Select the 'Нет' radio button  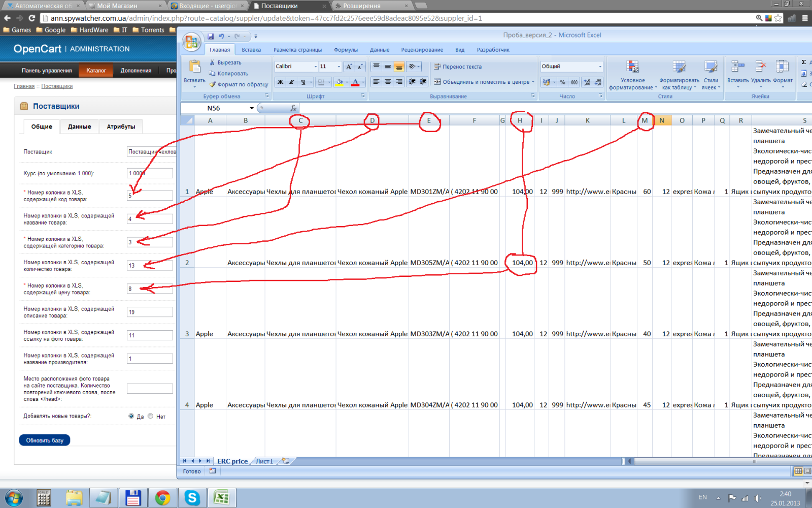click(151, 416)
